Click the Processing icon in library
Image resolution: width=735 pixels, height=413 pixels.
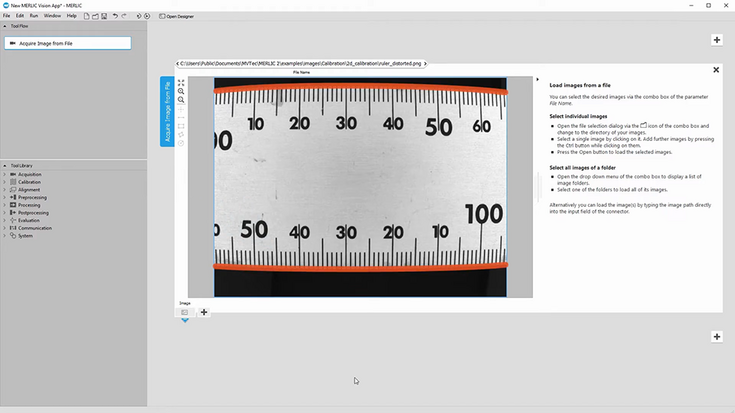click(x=13, y=205)
